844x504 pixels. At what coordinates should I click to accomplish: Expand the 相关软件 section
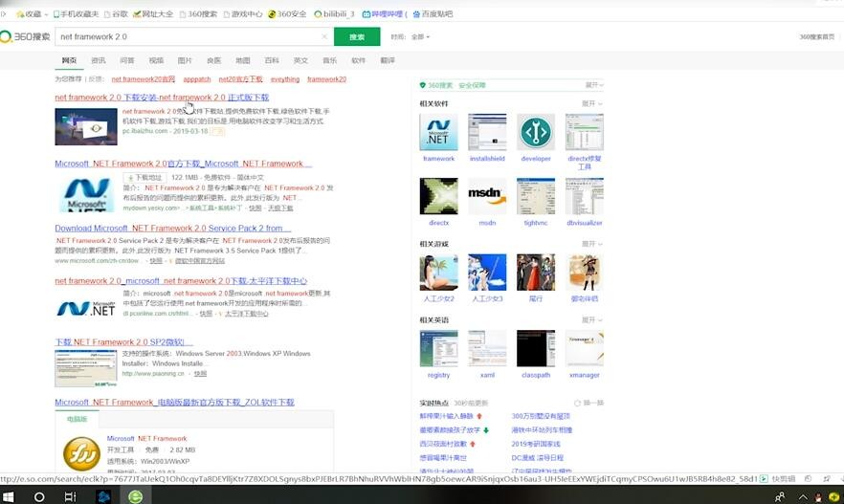pyautogui.click(x=593, y=103)
